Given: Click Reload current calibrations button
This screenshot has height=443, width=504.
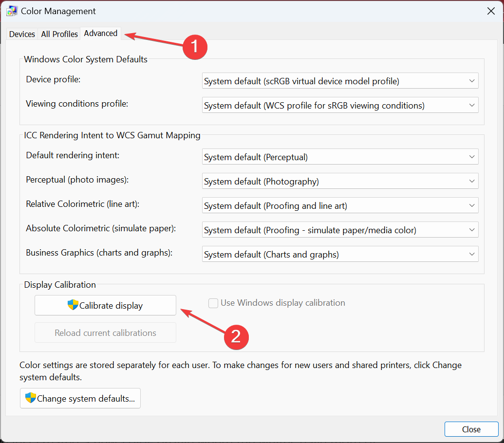Looking at the screenshot, I should tap(106, 332).
